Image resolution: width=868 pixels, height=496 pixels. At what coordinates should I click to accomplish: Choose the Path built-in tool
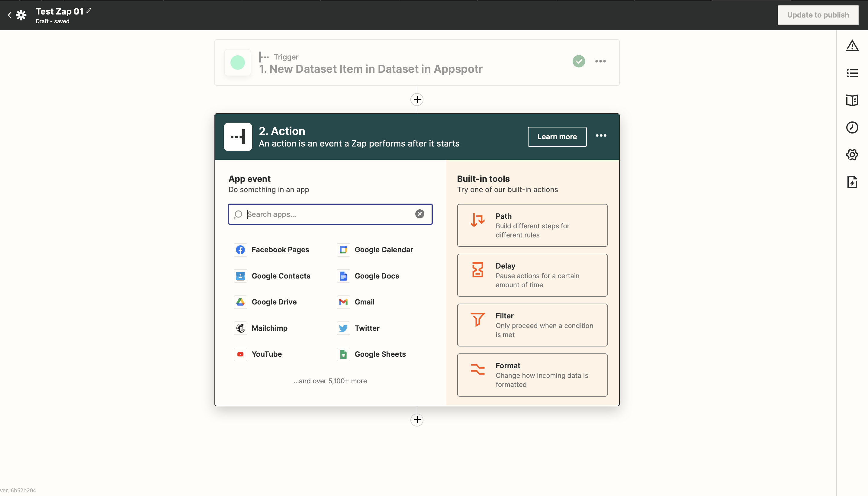(x=532, y=225)
